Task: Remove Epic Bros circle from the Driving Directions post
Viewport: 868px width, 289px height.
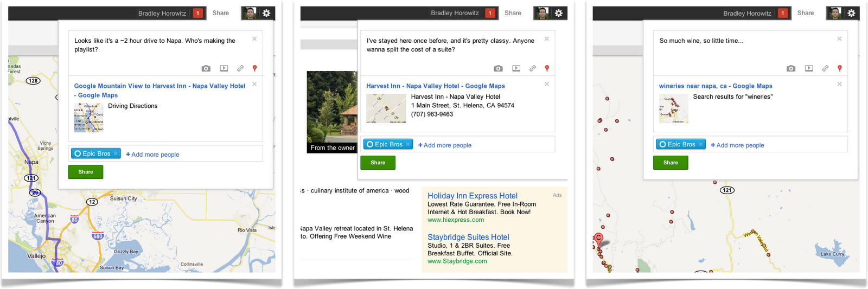Action: tap(116, 153)
